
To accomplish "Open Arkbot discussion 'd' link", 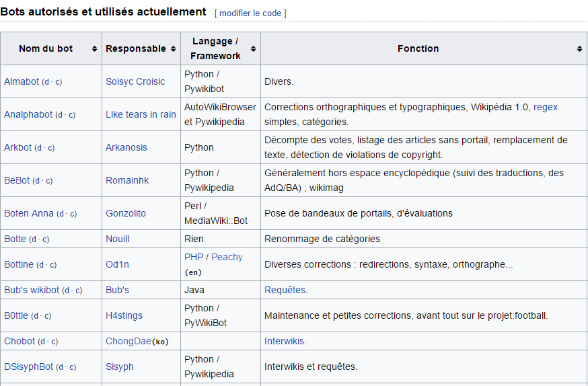I will 40,148.
